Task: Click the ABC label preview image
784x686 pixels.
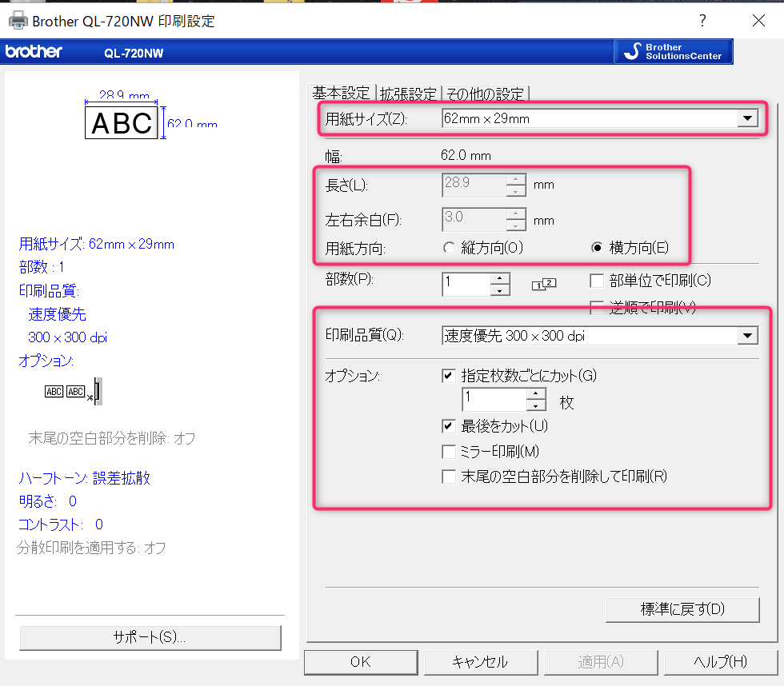Action: tap(122, 122)
